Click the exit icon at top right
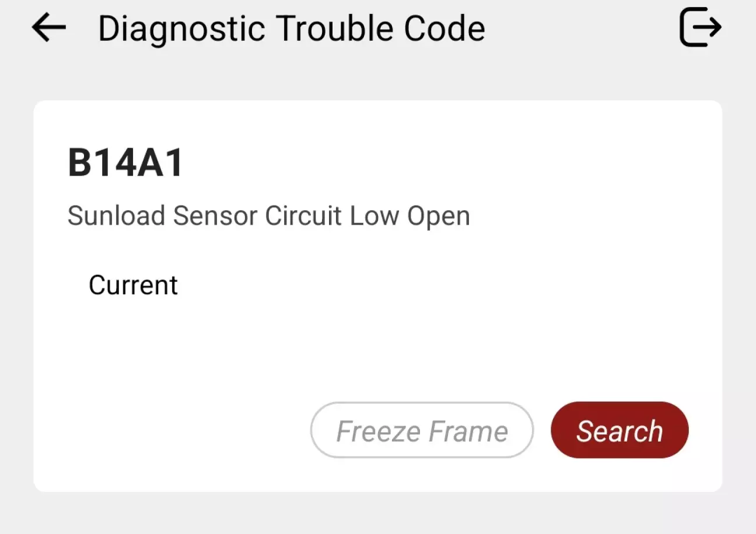Screen dimensions: 756x534 pos(700,27)
